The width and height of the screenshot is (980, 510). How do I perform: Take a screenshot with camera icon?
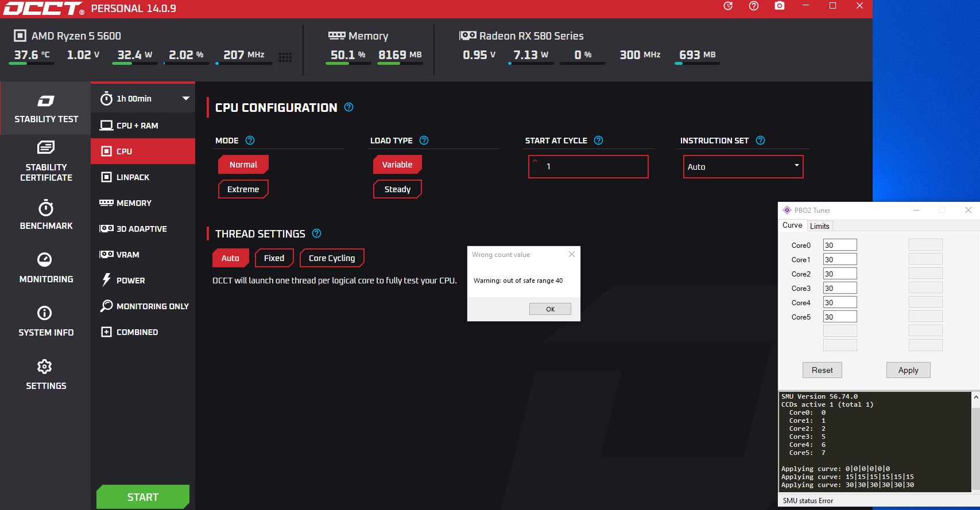(780, 6)
